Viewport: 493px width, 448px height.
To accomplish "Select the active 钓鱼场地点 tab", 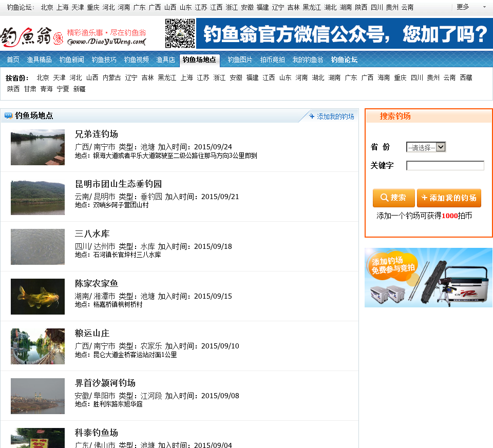I will pos(199,60).
